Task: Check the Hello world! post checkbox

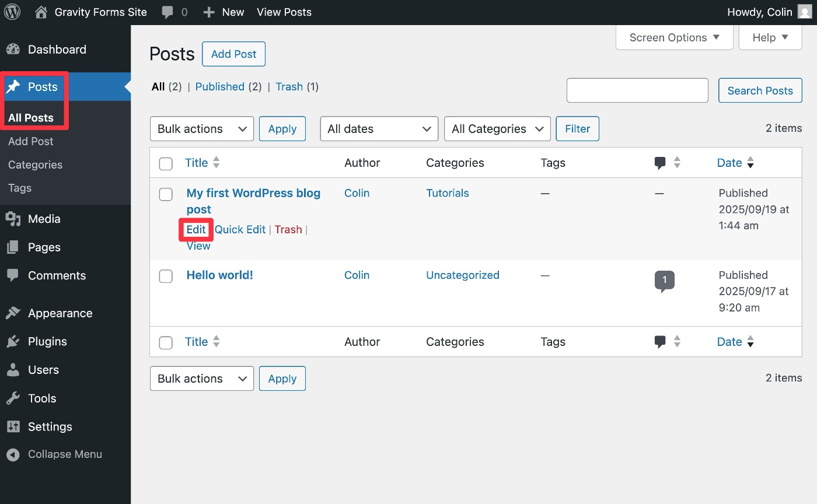Action: pos(166,276)
